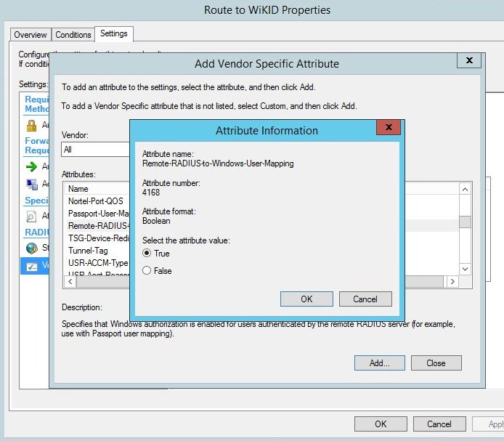Image resolution: width=504 pixels, height=441 pixels.
Task: Click the green arrow forwarding icon
Action: (31, 166)
